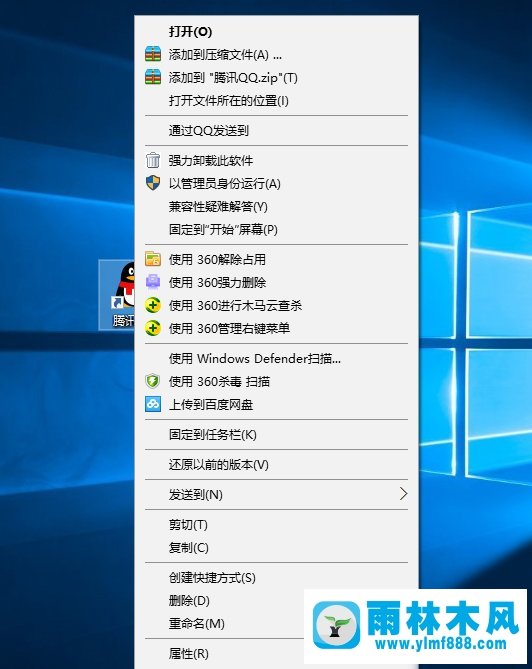Click the trash can icon for 强力卸载此软件

[x=153, y=160]
